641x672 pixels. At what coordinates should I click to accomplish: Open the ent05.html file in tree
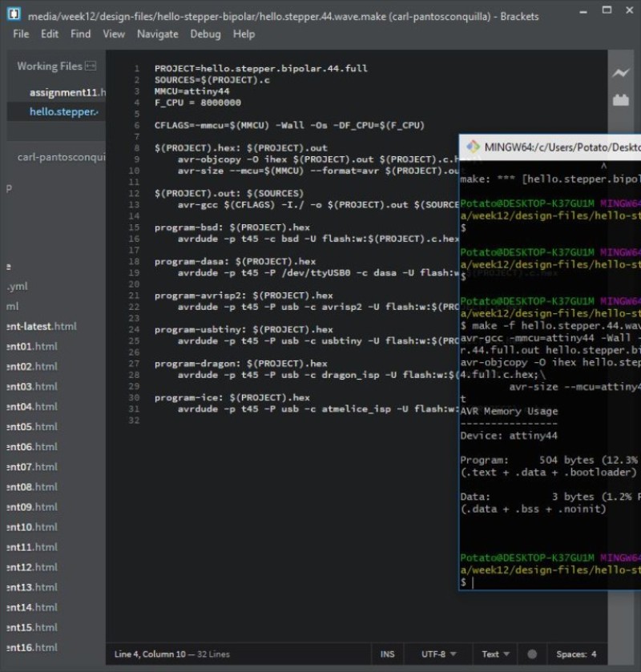tap(32, 427)
